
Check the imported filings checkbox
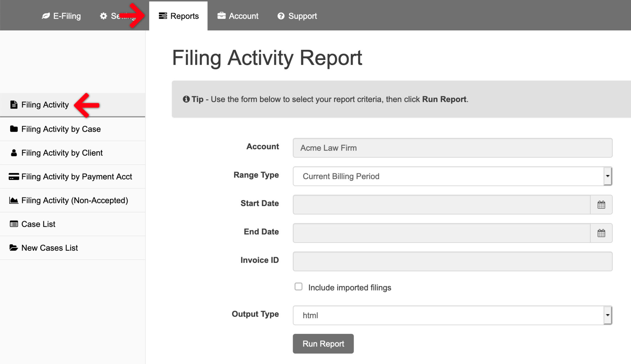click(x=299, y=287)
